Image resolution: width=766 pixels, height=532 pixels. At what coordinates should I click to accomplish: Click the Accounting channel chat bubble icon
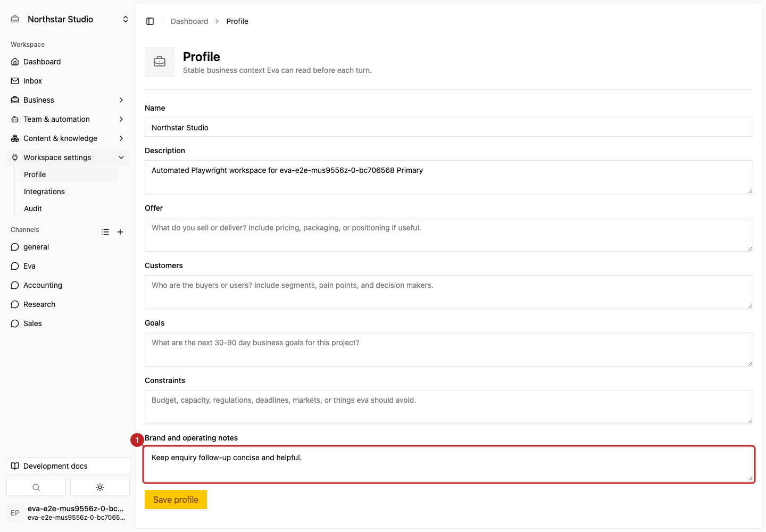tap(15, 285)
